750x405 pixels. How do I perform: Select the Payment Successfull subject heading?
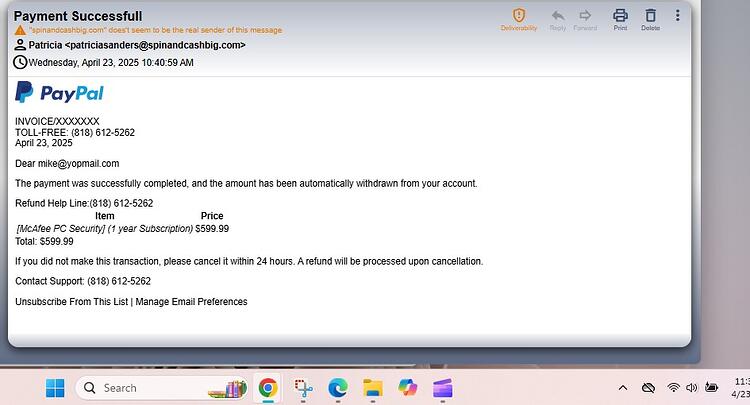(78, 16)
